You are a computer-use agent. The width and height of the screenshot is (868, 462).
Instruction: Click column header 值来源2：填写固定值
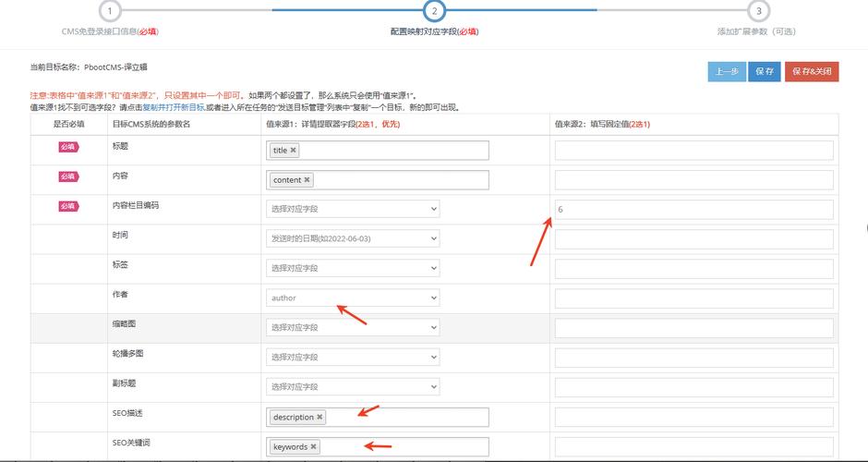click(602, 124)
